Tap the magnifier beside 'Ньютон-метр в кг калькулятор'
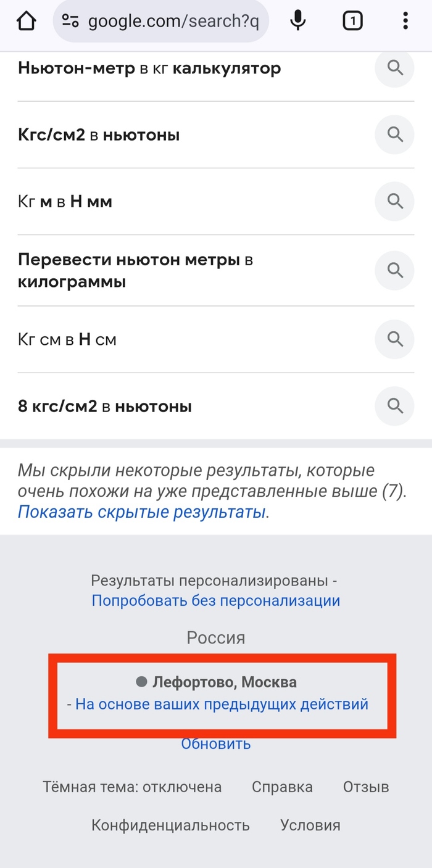 [394, 68]
